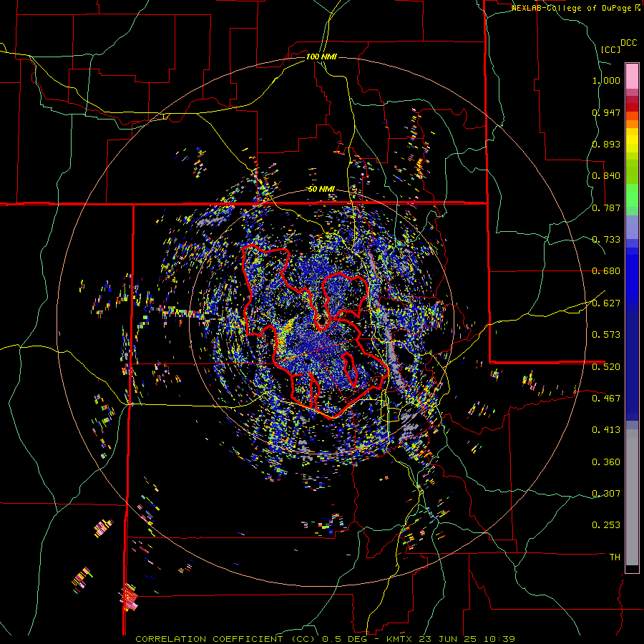Click the CORRELATION COEFFICIENT (CC) caption text
The image size is (644, 644).
click(225, 639)
